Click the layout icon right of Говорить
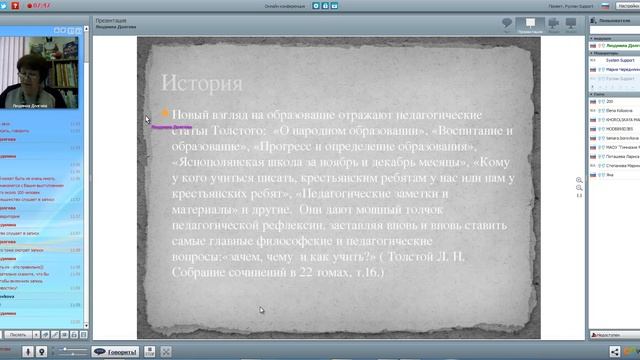The width and height of the screenshot is (640, 360). point(149,351)
